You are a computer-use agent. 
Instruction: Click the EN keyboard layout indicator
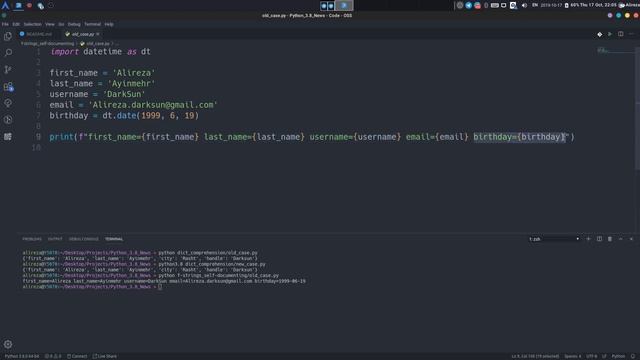click(x=535, y=5)
